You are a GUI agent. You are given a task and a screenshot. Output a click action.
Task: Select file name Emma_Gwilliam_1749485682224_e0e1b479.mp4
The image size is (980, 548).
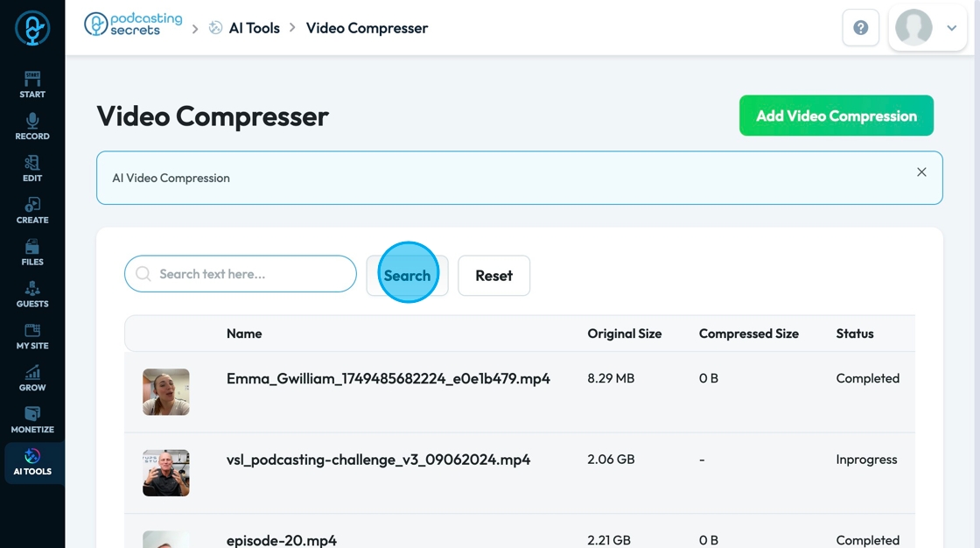pyautogui.click(x=388, y=378)
